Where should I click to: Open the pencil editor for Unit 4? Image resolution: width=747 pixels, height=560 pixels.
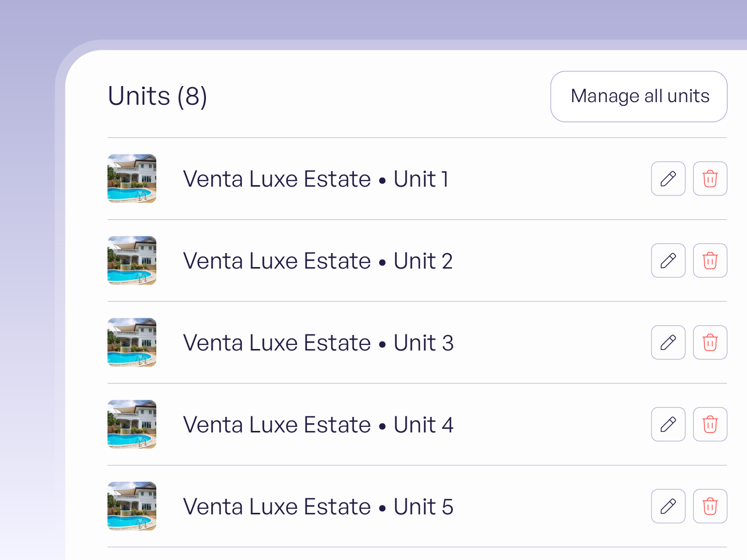(668, 424)
